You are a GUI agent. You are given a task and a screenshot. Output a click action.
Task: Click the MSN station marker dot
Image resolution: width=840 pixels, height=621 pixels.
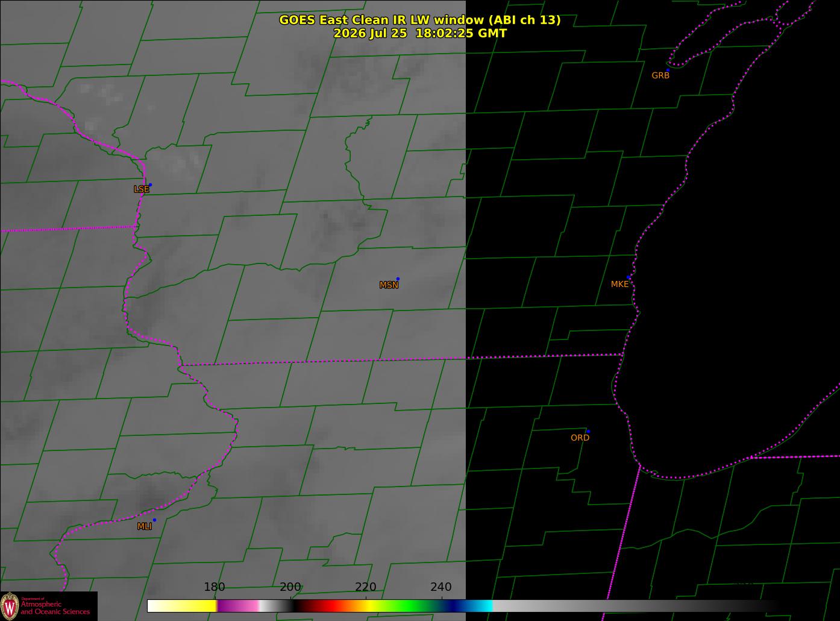398,279
